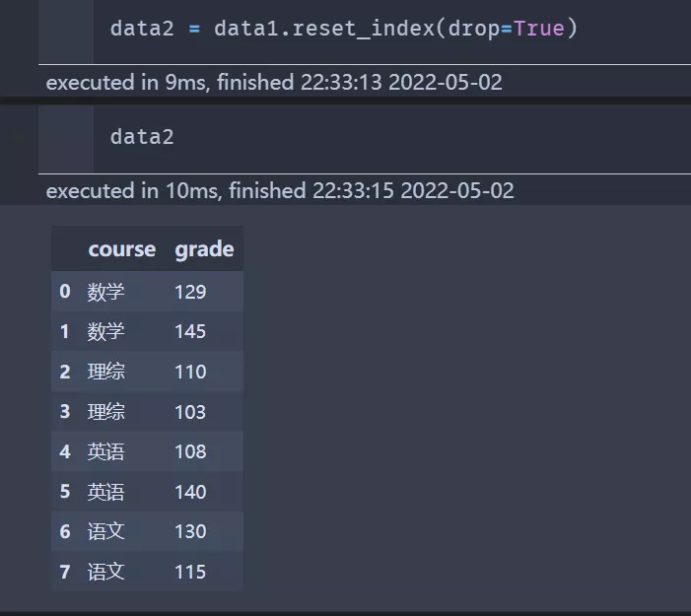Click the prompt area left of data2 cell
Screen dimensions: 691x616
pyautogui.click(x=66, y=139)
